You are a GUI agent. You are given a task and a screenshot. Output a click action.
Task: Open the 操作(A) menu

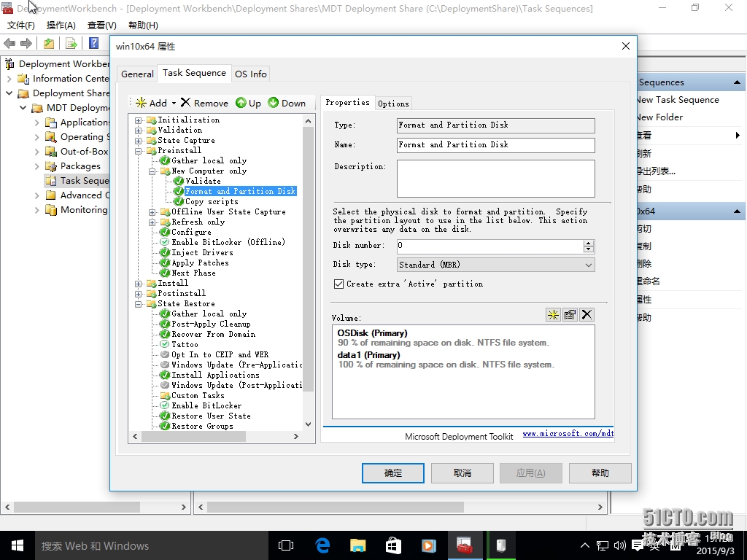61,26
